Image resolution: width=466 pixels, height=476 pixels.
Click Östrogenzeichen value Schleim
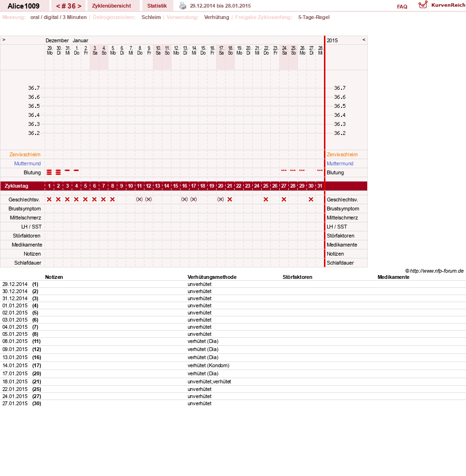pos(151,17)
